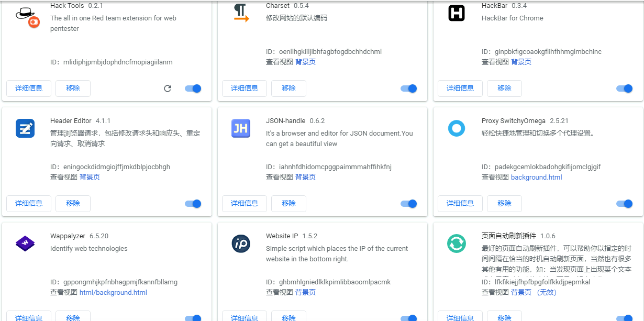Show details for Proxy SwitchyOmega
The height and width of the screenshot is (321, 644).
click(460, 204)
